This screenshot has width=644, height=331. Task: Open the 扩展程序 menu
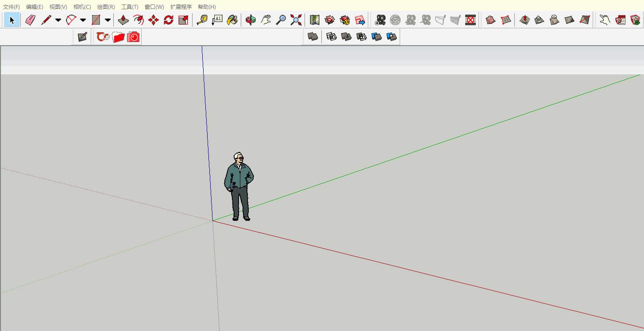[181, 7]
